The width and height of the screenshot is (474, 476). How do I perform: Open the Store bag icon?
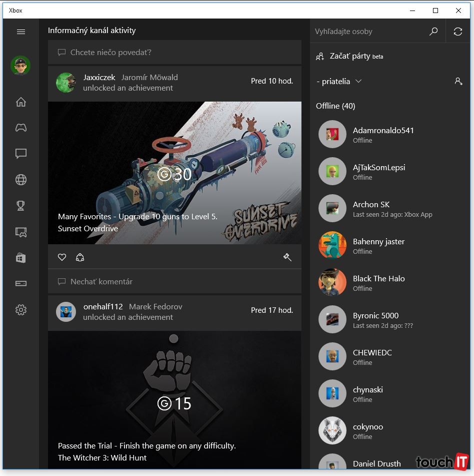tap(21, 258)
